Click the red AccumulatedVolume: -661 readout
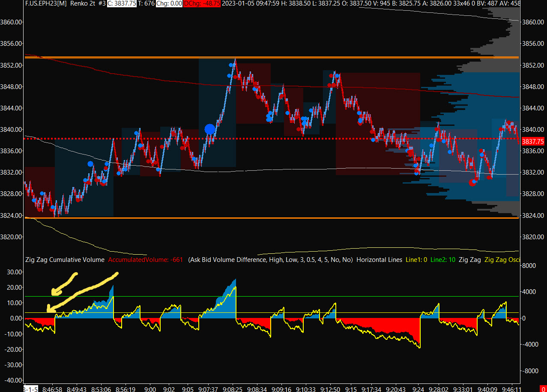 (x=146, y=260)
